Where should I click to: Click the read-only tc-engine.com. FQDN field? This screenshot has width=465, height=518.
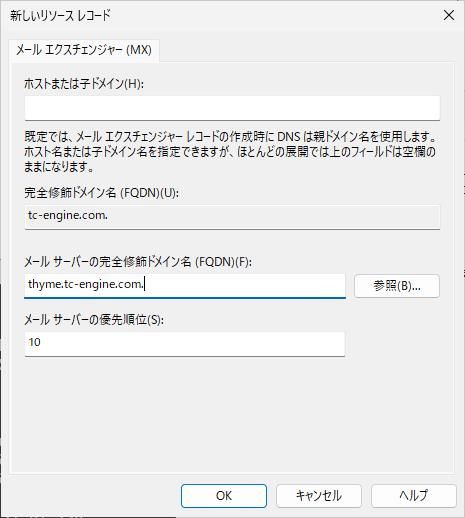232,217
